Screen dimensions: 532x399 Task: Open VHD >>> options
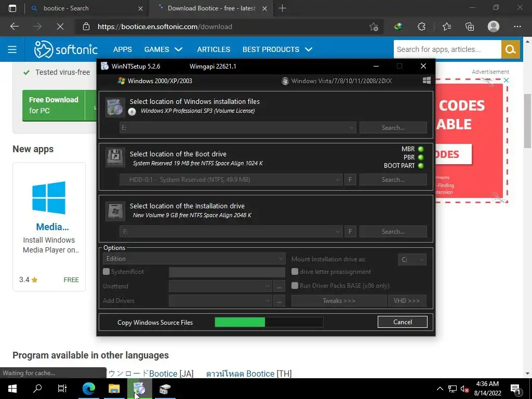407,301
